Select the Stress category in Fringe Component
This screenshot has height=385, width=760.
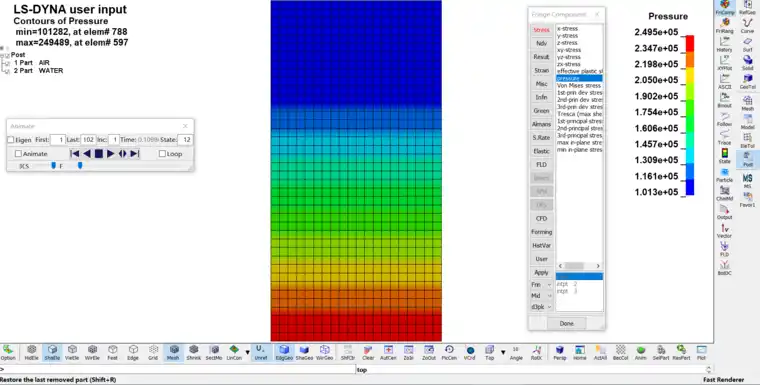[x=541, y=30]
